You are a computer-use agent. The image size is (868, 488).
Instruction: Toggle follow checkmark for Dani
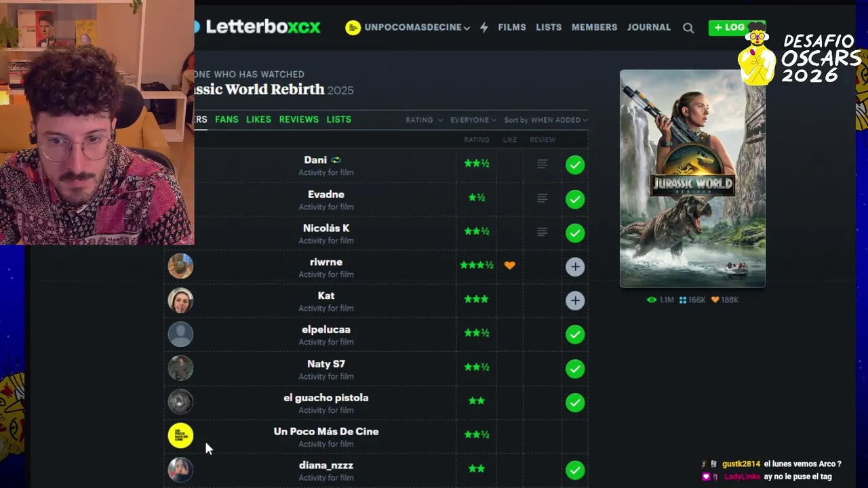pos(575,165)
